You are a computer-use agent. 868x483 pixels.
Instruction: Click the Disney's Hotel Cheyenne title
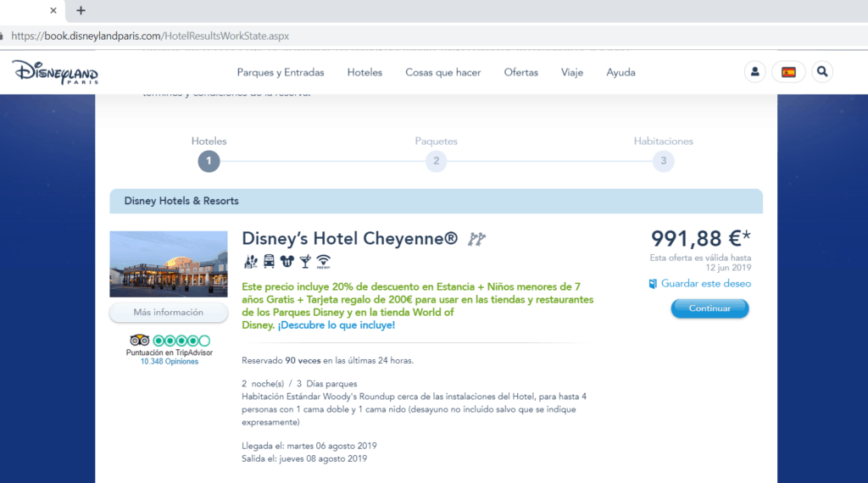pyautogui.click(x=350, y=238)
